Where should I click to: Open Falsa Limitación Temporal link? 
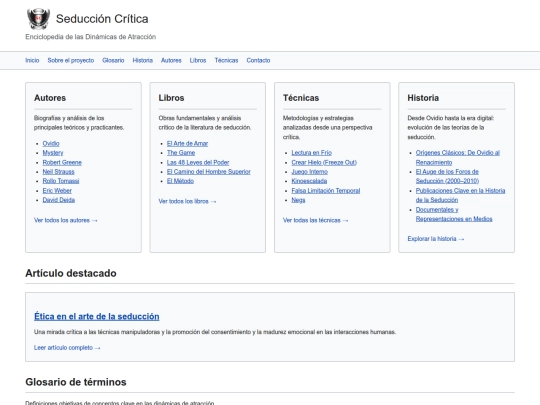(326, 190)
